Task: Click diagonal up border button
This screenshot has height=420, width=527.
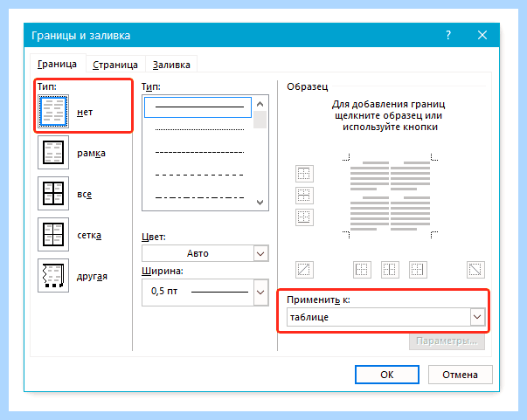Action: click(x=304, y=270)
